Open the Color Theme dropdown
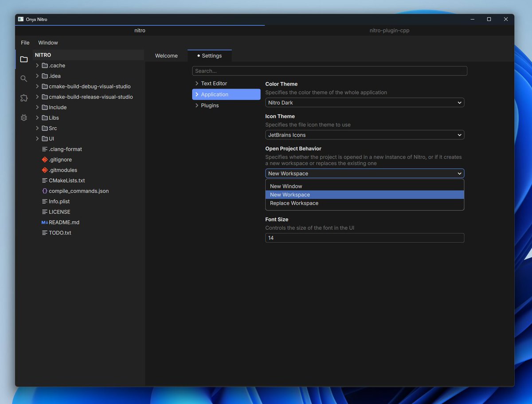 364,102
